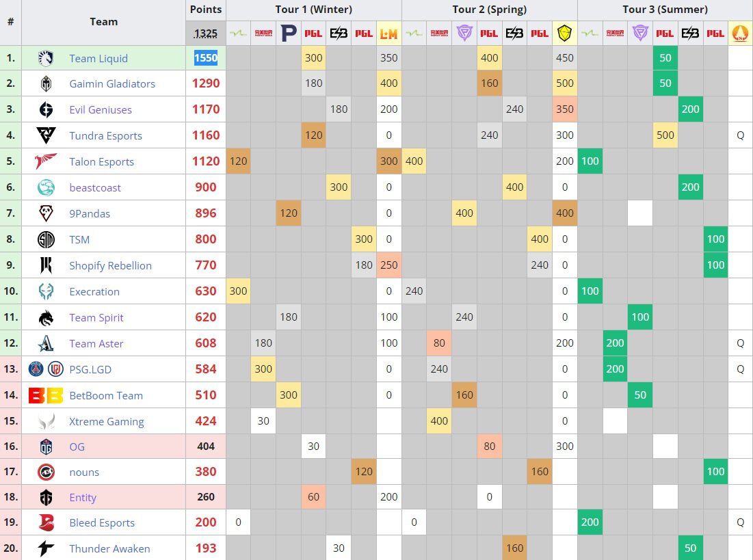Viewport: 753px width, 560px height.
Task: Click Team Aster's 608 points total
Action: pyautogui.click(x=206, y=343)
